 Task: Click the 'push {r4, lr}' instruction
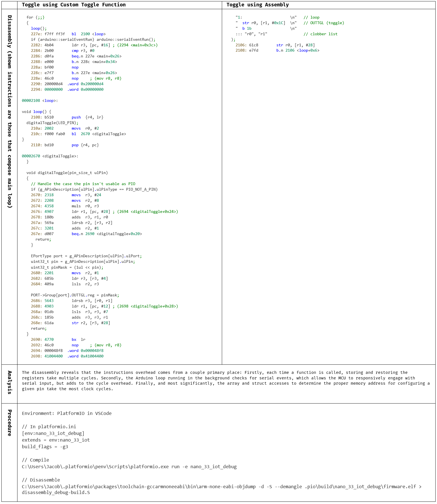87,117
